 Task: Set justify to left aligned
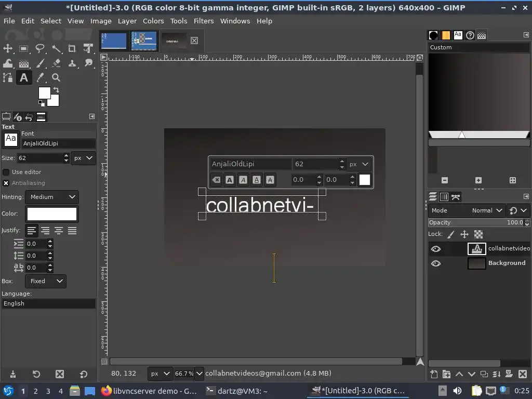(x=32, y=231)
